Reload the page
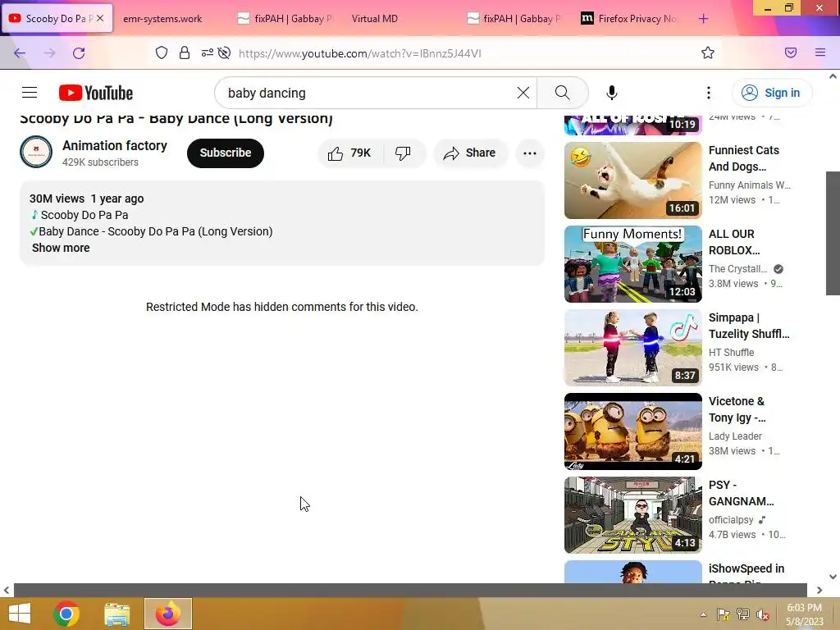Viewport: 840px width, 630px height. click(79, 53)
